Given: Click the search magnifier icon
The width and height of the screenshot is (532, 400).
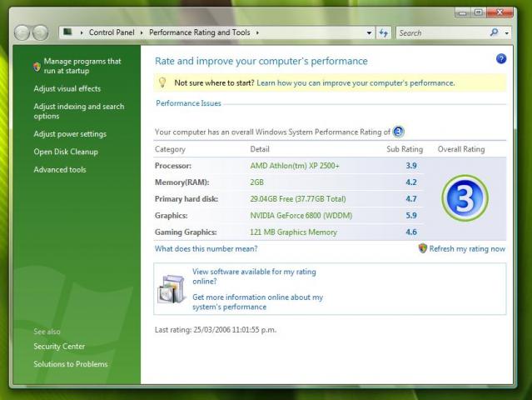Looking at the screenshot, I should [495, 32].
